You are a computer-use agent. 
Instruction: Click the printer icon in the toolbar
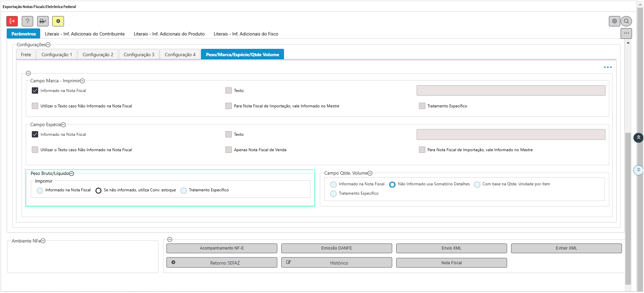[43, 21]
